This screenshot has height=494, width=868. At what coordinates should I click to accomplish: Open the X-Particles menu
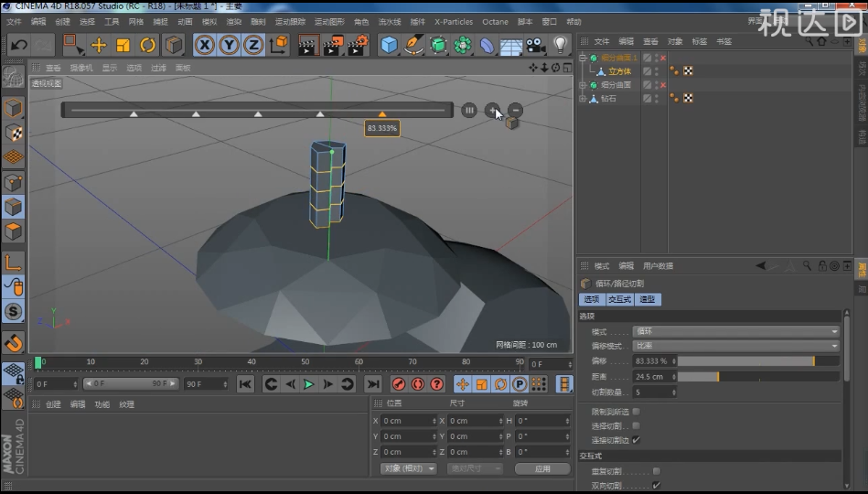point(454,22)
